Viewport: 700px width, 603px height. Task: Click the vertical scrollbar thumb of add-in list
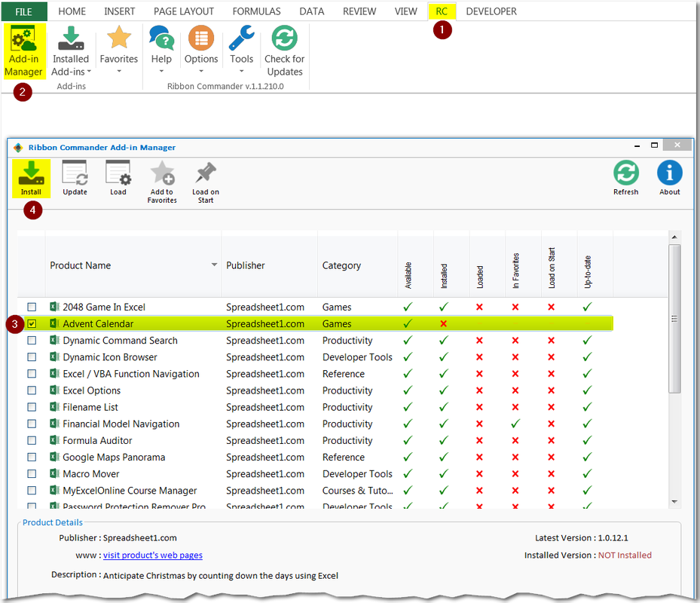tap(674, 319)
